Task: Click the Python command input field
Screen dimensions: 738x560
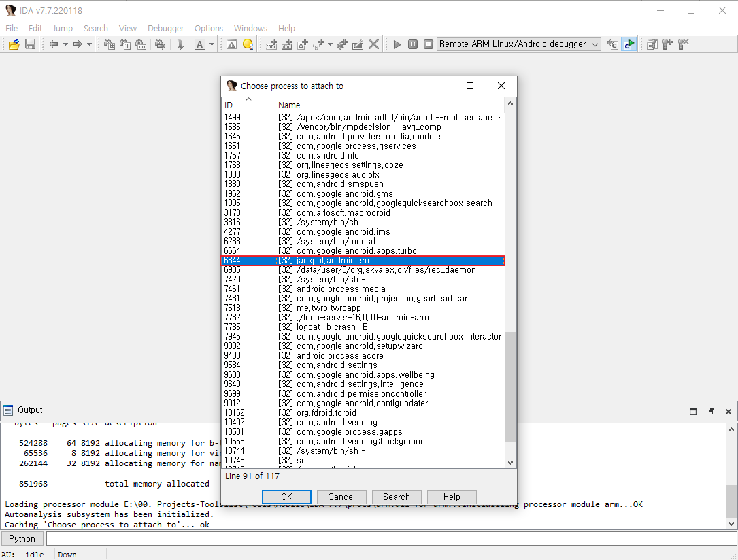Action: 392,538
